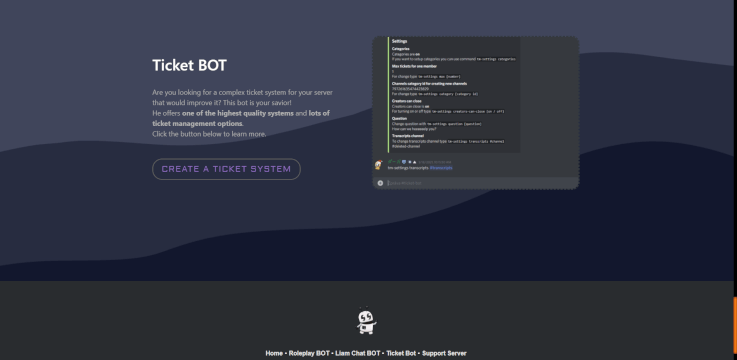The height and width of the screenshot is (360, 737).
Task: Open the Support Server footer link
Action: 444,353
